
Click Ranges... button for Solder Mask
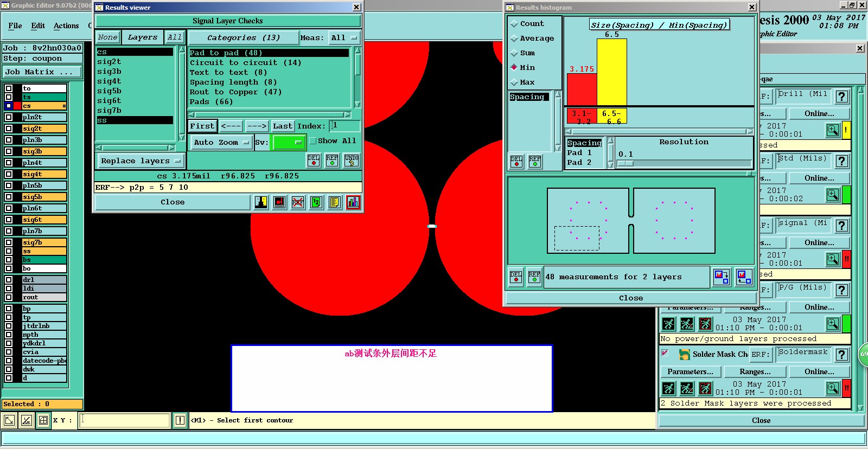pos(755,372)
